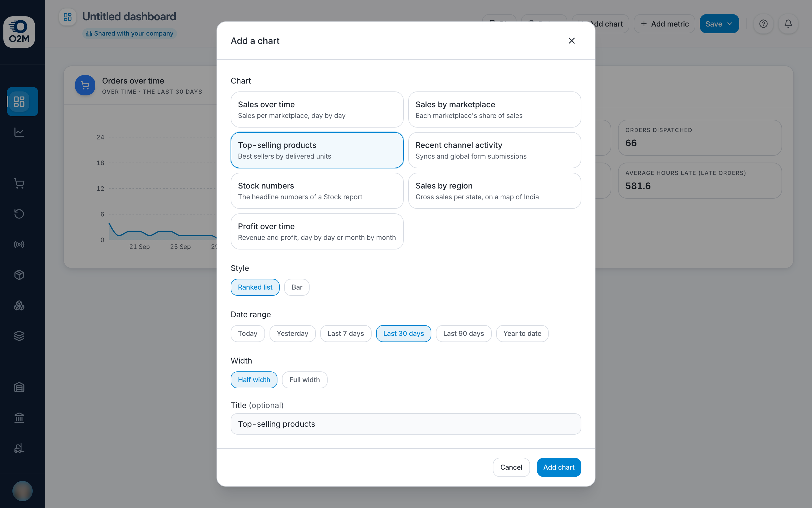The width and height of the screenshot is (812, 508).
Task: Choose Full width option
Action: tap(305, 380)
